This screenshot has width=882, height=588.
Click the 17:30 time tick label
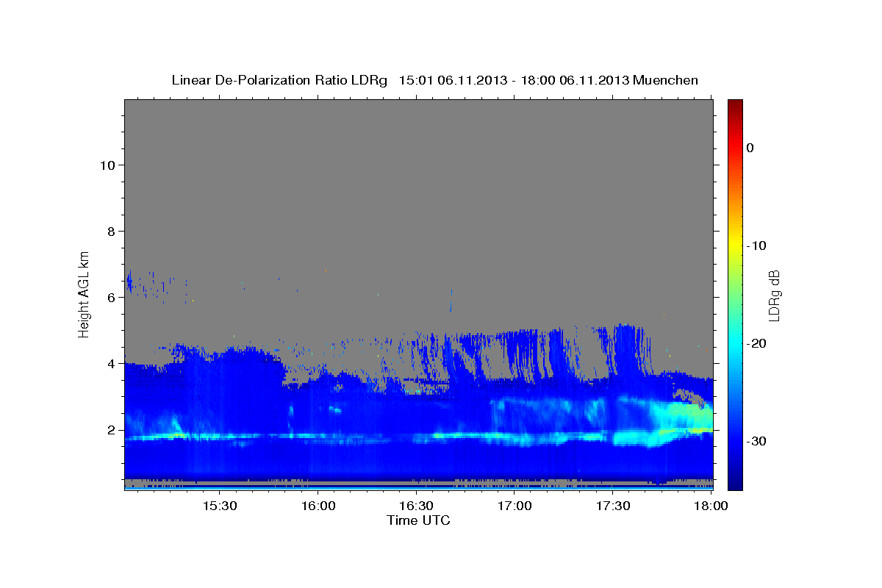coord(613,506)
